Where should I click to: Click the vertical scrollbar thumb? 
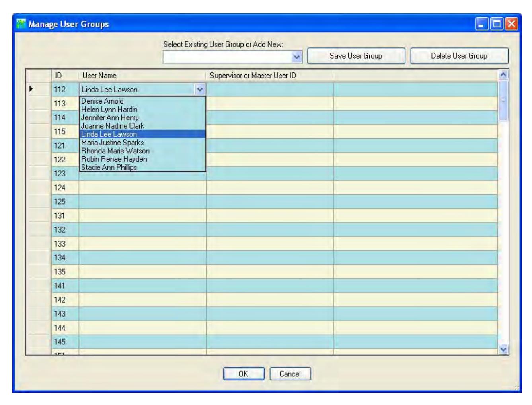point(503,100)
